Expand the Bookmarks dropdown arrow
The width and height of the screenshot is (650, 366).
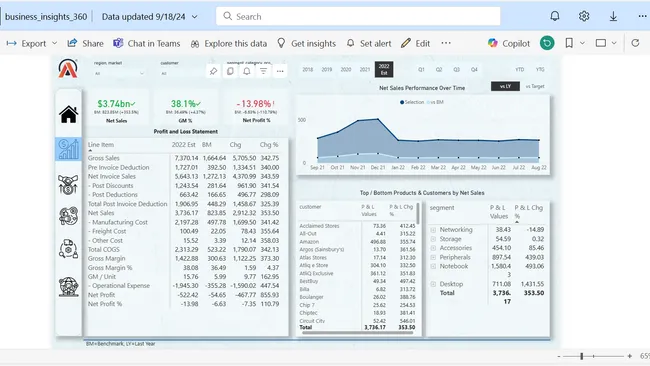pyautogui.click(x=582, y=43)
